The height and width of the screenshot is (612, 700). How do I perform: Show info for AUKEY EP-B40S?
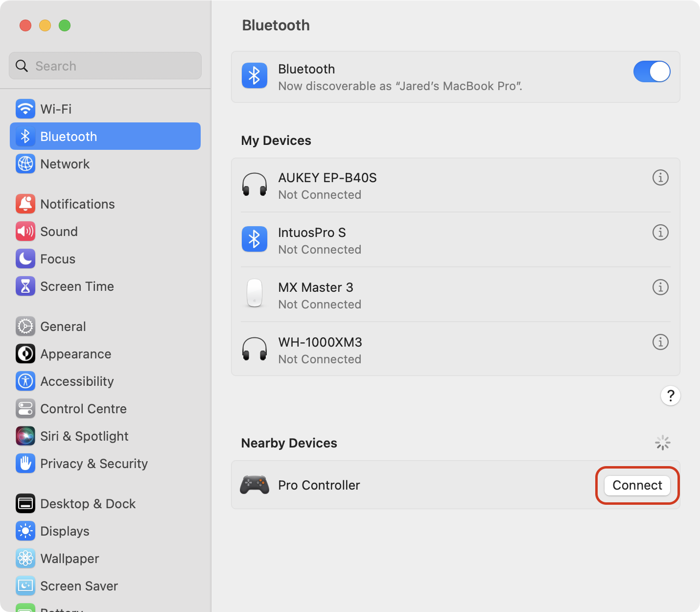(x=660, y=178)
